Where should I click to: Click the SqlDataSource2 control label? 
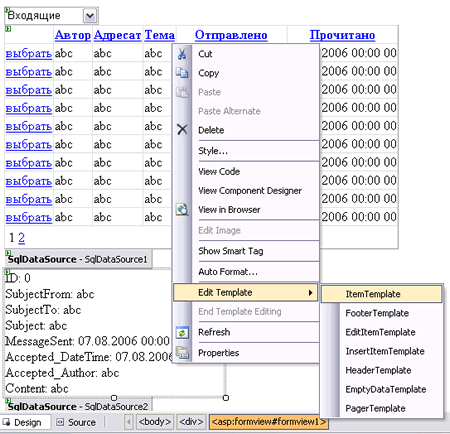[78, 406]
